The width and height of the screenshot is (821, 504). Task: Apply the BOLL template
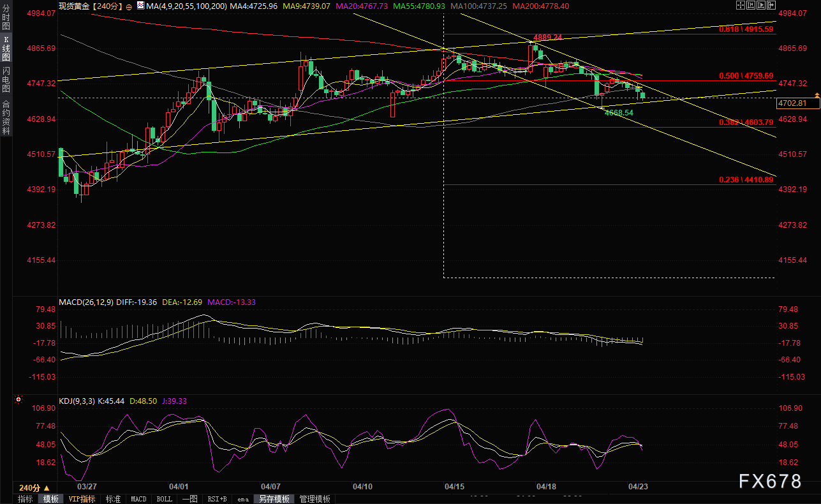[x=164, y=499]
